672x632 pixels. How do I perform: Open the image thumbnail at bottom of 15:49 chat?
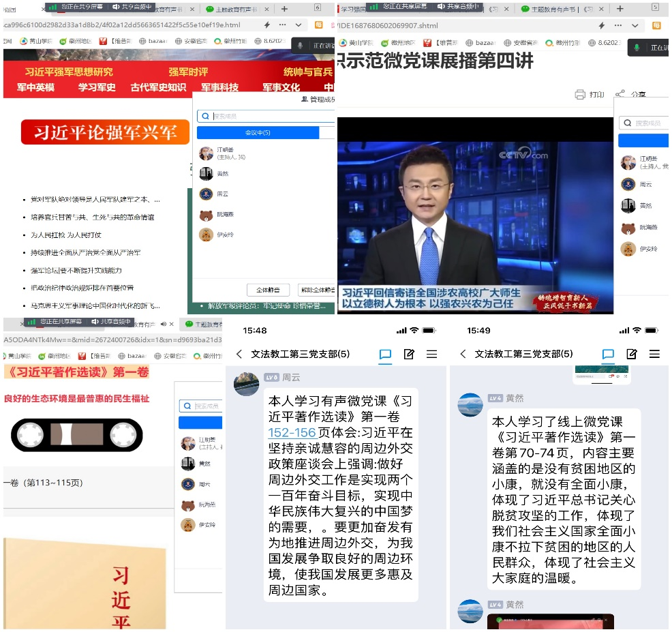[x=550, y=621]
